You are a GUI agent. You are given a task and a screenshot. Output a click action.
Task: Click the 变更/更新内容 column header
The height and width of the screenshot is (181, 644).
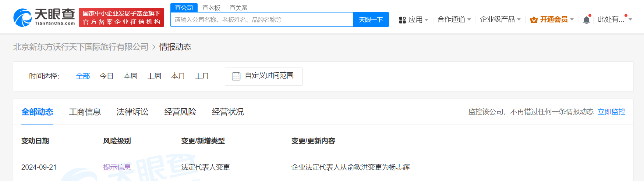coord(313,141)
